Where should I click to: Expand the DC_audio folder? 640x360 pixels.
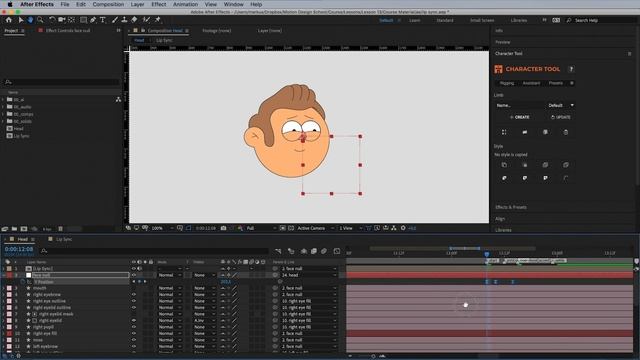point(3,107)
